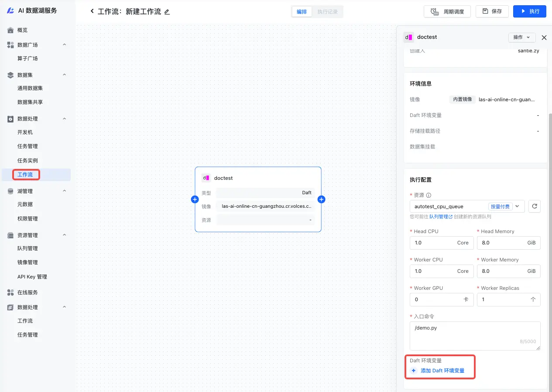Click the 内置镜像 tag in 环境信息
552x392 pixels.
point(463,100)
